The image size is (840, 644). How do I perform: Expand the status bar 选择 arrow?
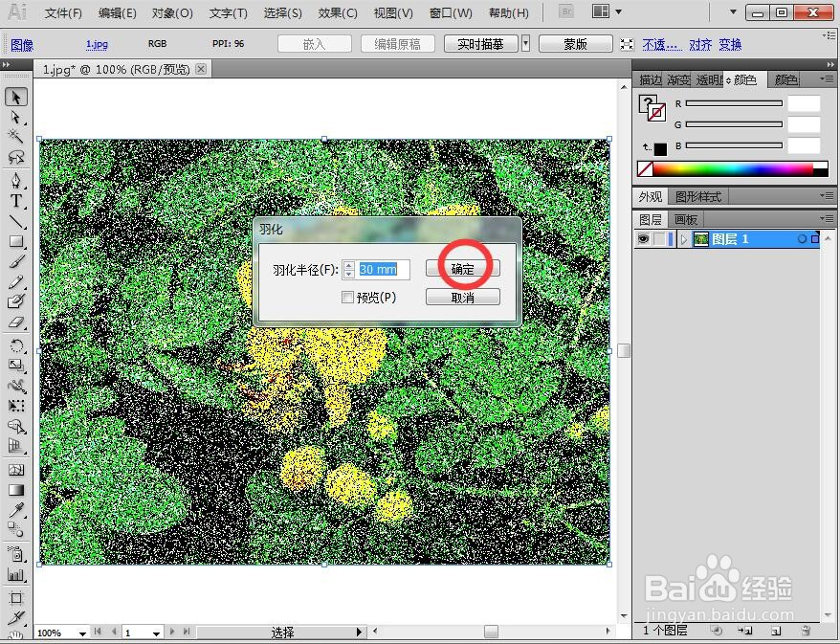360,633
